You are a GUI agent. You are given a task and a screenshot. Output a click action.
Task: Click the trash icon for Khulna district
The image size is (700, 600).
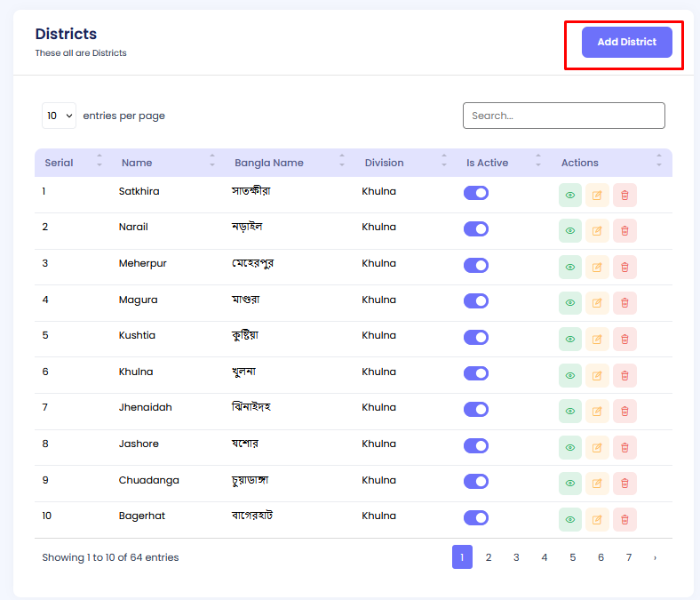coord(624,375)
